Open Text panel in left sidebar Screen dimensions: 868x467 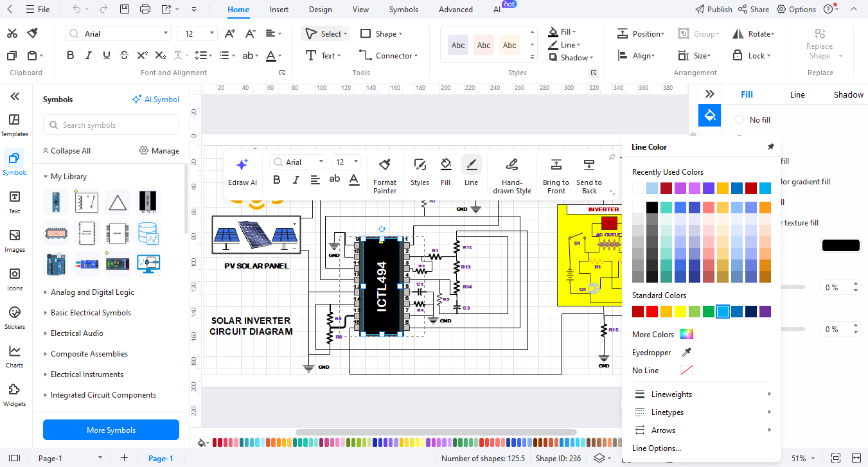[15, 202]
